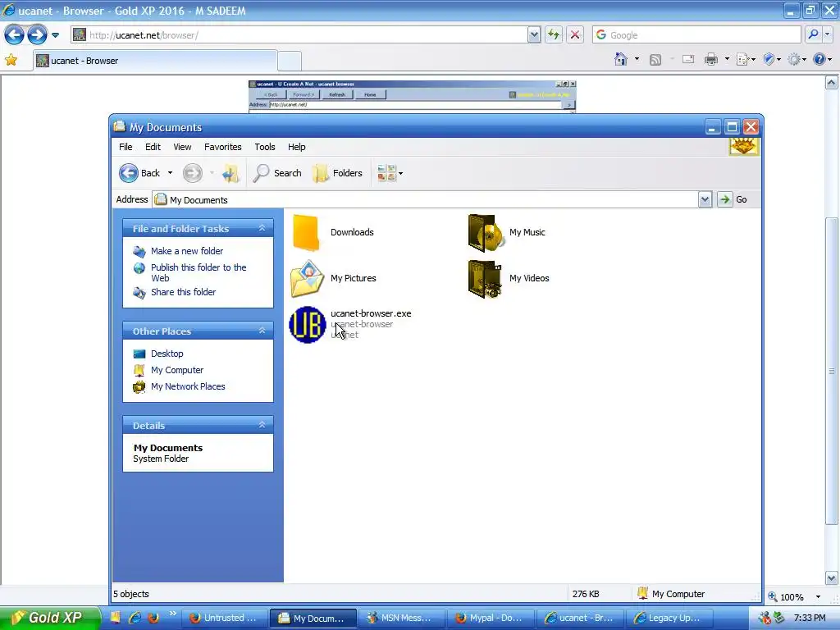
Task: Switch to MSN Messenger taskbar button
Action: (401, 619)
